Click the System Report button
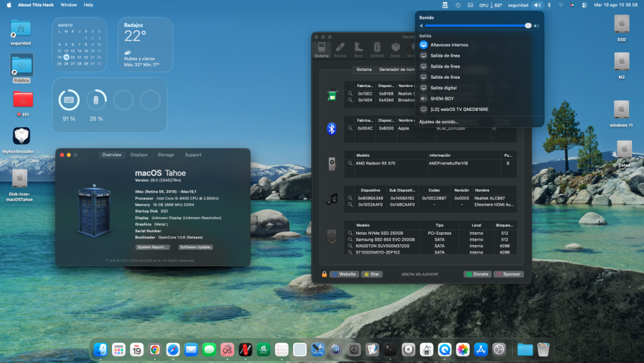Viewport: 644px width, 363px height. (x=153, y=247)
